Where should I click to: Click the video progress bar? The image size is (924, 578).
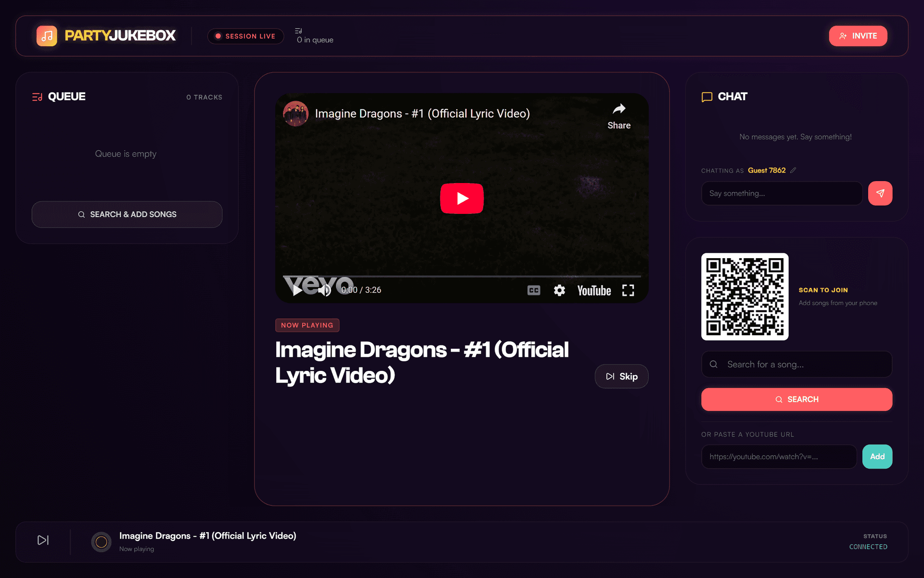pyautogui.click(x=462, y=275)
